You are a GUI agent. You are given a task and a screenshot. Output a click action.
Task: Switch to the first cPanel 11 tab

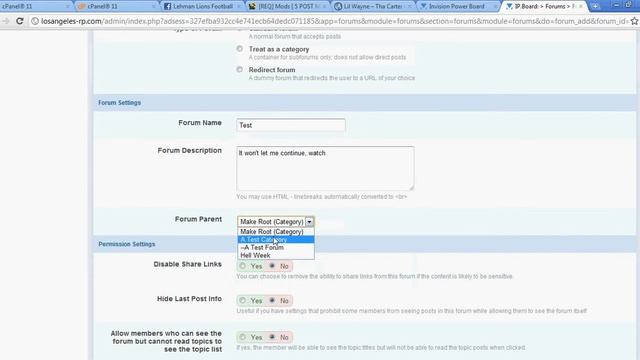pyautogui.click(x=35, y=7)
